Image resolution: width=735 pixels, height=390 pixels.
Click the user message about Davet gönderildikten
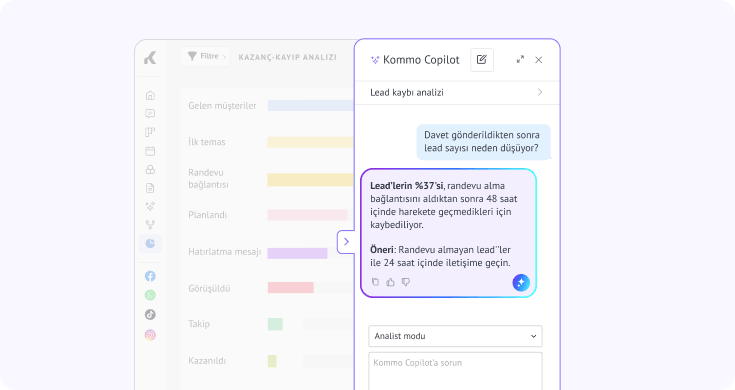[x=483, y=142]
